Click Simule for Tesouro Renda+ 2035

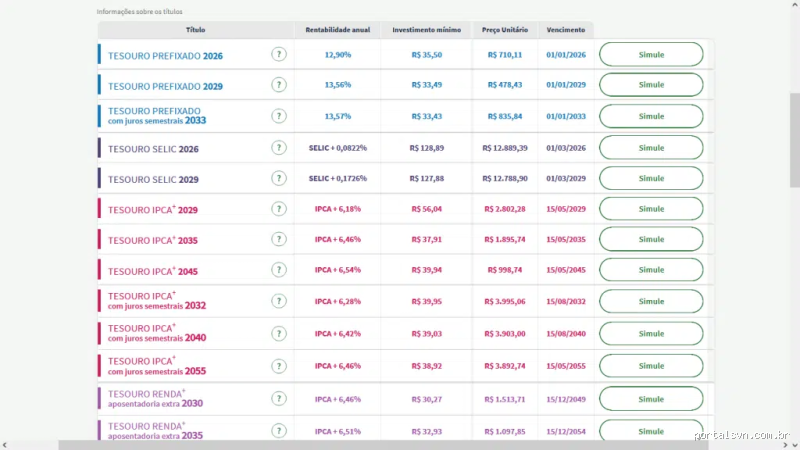(651, 430)
